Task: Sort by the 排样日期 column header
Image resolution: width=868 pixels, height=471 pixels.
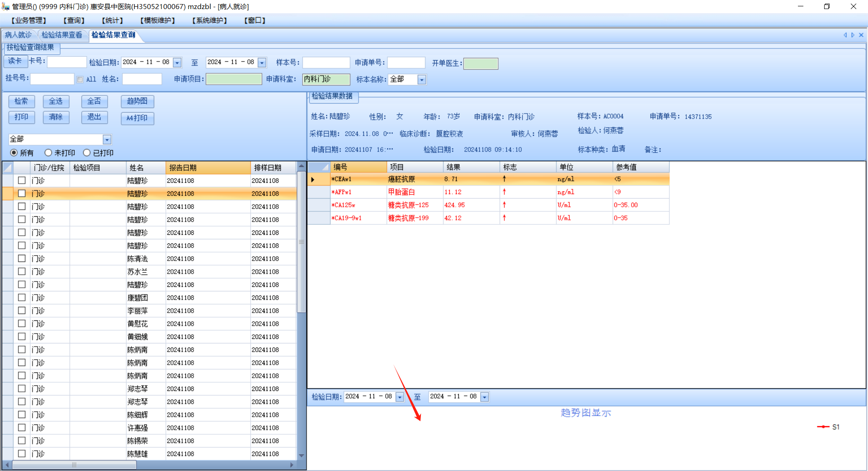Action: pos(274,168)
